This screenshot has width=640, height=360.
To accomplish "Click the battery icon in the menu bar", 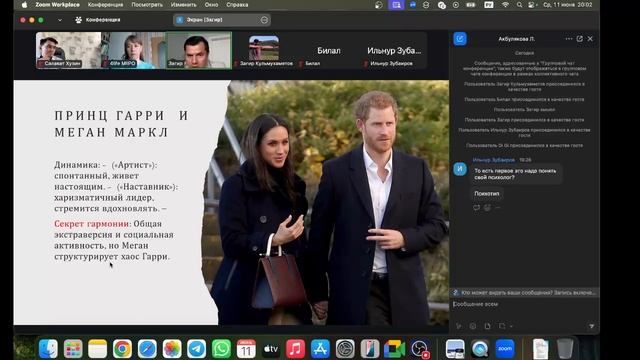I will [471, 5].
